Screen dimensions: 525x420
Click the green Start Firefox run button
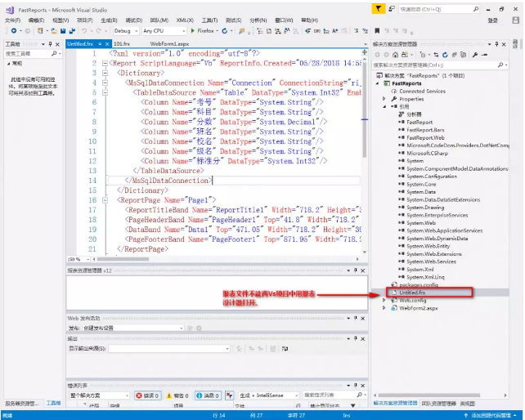tap(192, 31)
